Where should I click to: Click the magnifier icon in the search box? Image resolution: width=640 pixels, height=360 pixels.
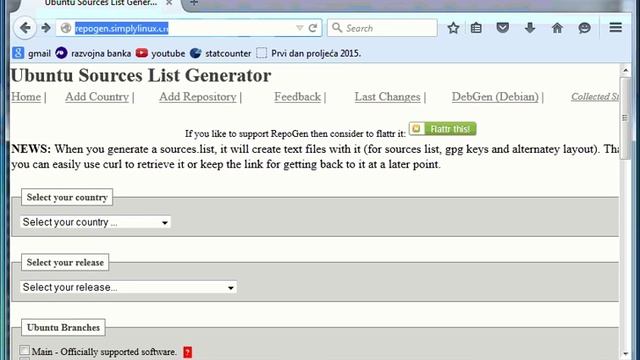pos(337,28)
